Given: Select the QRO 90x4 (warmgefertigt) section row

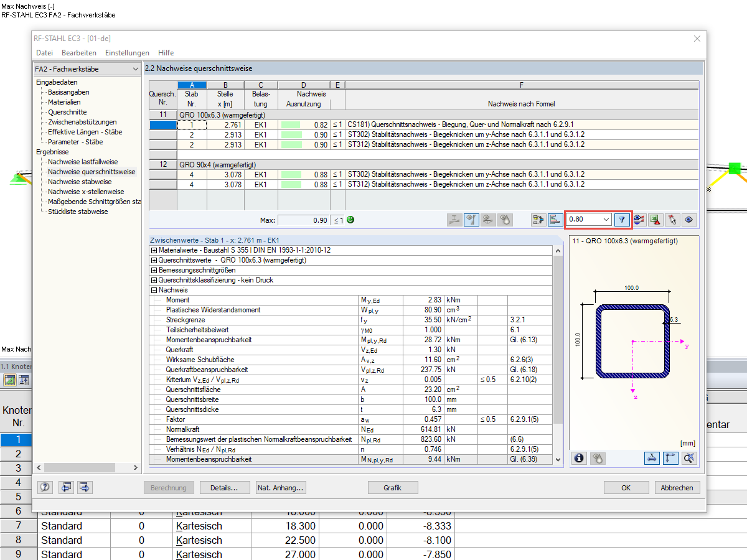Looking at the screenshot, I should [424, 164].
